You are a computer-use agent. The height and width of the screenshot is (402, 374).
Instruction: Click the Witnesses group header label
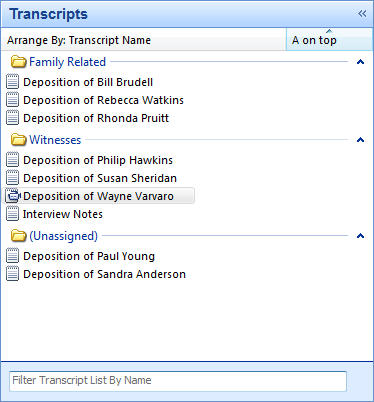click(x=55, y=140)
